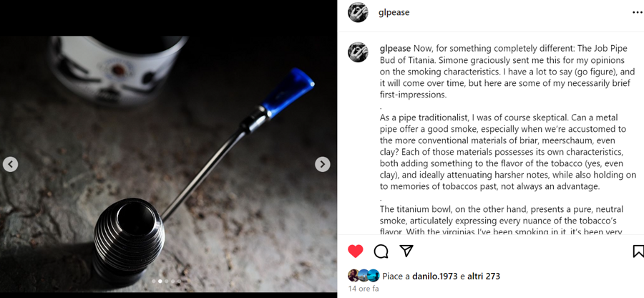The height and width of the screenshot is (298, 644).
Task: Unlike the post via the red heart
Action: (x=355, y=251)
